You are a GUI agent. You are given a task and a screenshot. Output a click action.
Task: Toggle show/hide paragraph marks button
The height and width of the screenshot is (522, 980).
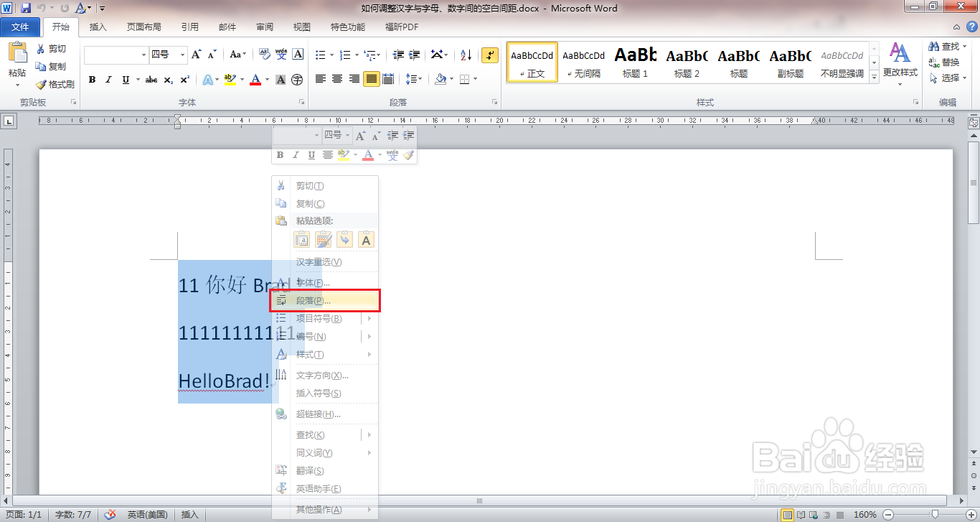pyautogui.click(x=490, y=55)
